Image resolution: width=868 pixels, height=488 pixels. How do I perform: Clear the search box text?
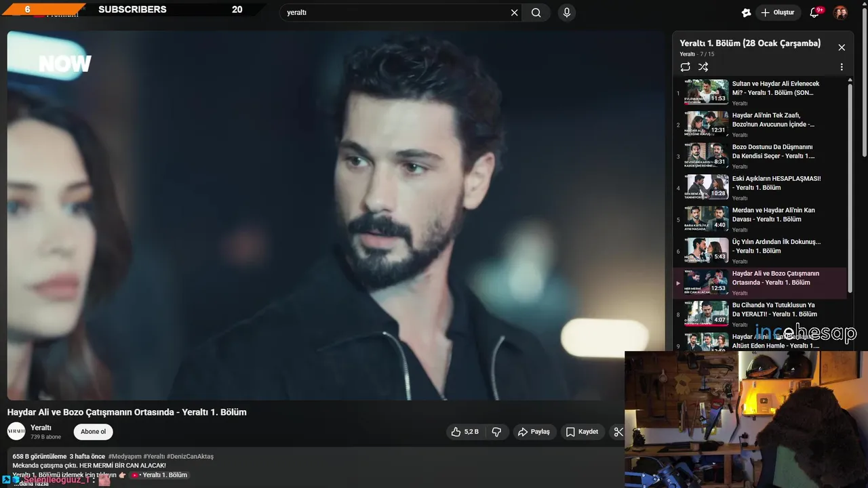tap(514, 12)
